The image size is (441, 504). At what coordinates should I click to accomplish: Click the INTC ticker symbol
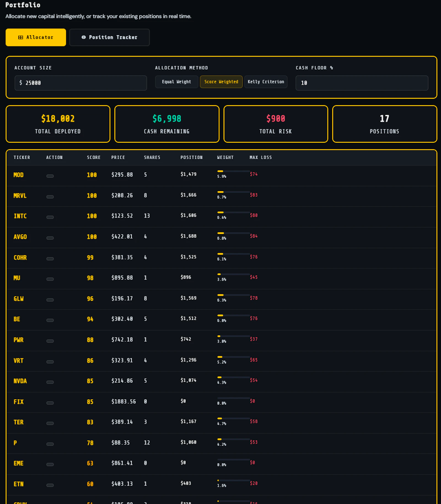click(20, 216)
